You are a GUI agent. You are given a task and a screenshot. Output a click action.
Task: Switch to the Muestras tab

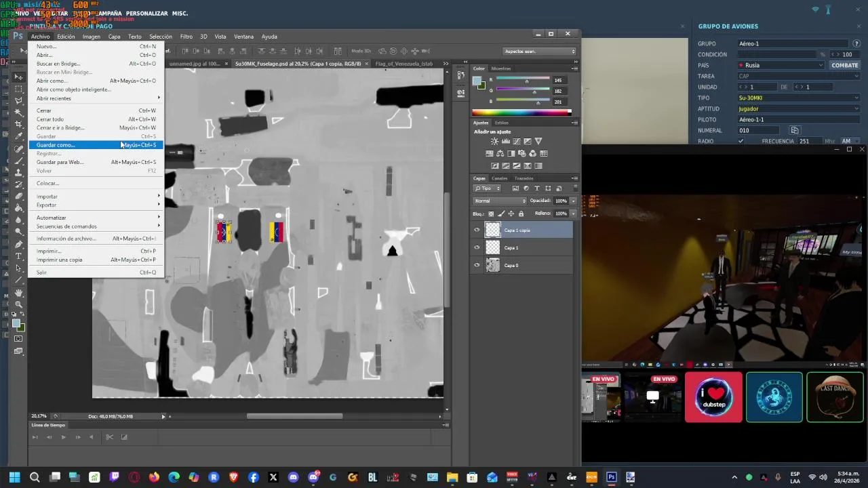500,68
